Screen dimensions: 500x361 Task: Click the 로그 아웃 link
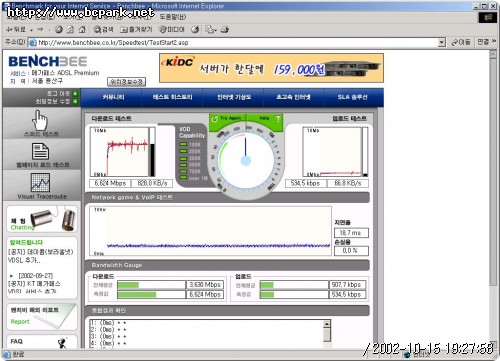58,94
